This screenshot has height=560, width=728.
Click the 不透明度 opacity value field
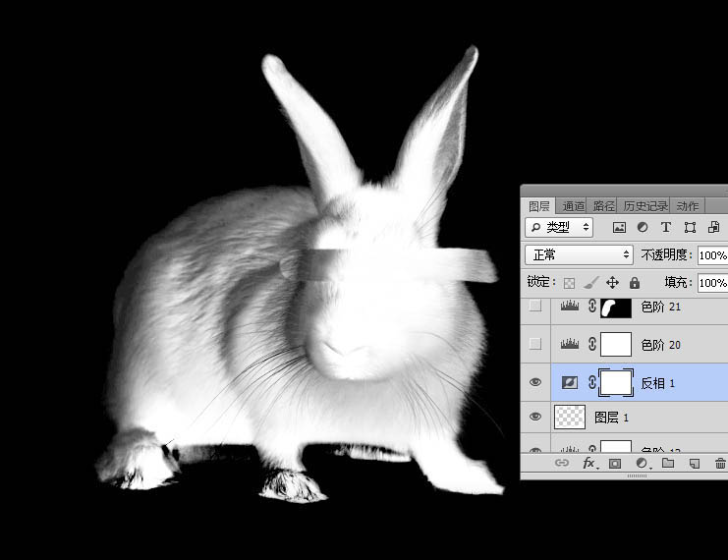click(x=711, y=254)
